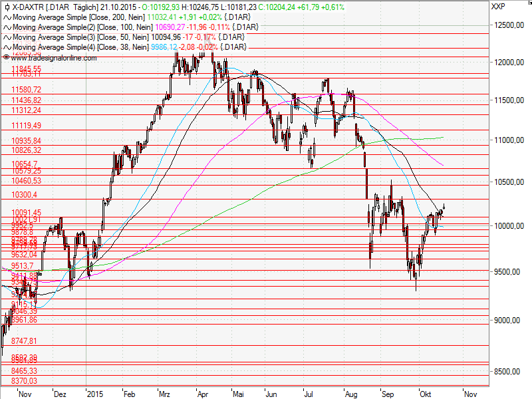Click the candlestick icon beside X-DAXTR
532x399 pixels.
pyautogui.click(x=7, y=7)
